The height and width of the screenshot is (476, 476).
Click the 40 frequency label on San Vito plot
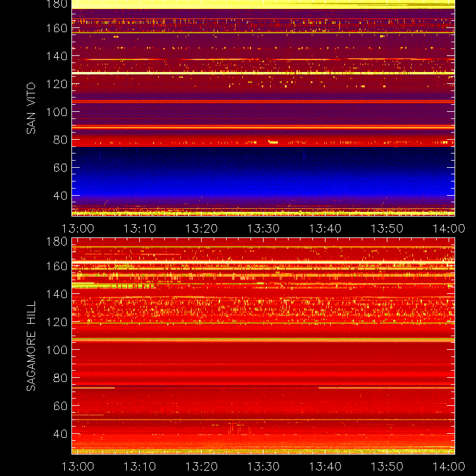61,196
